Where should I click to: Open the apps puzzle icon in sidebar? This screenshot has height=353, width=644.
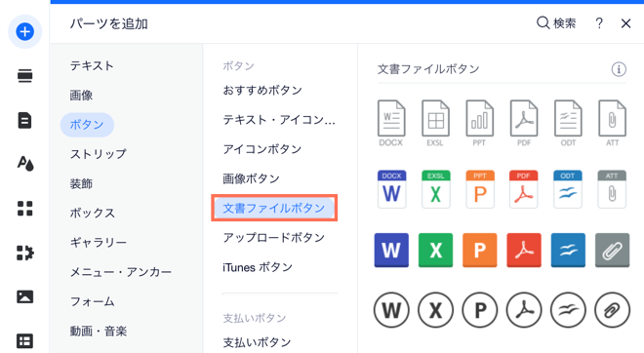[x=25, y=253]
